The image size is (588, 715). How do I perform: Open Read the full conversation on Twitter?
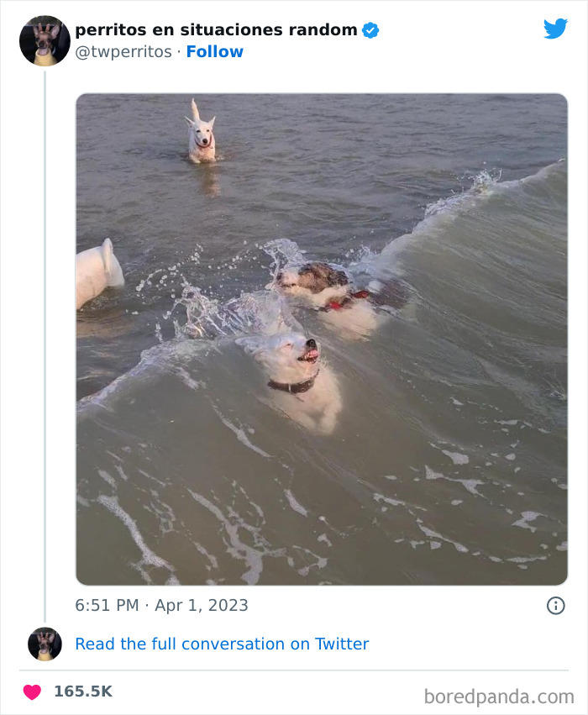[x=222, y=644]
